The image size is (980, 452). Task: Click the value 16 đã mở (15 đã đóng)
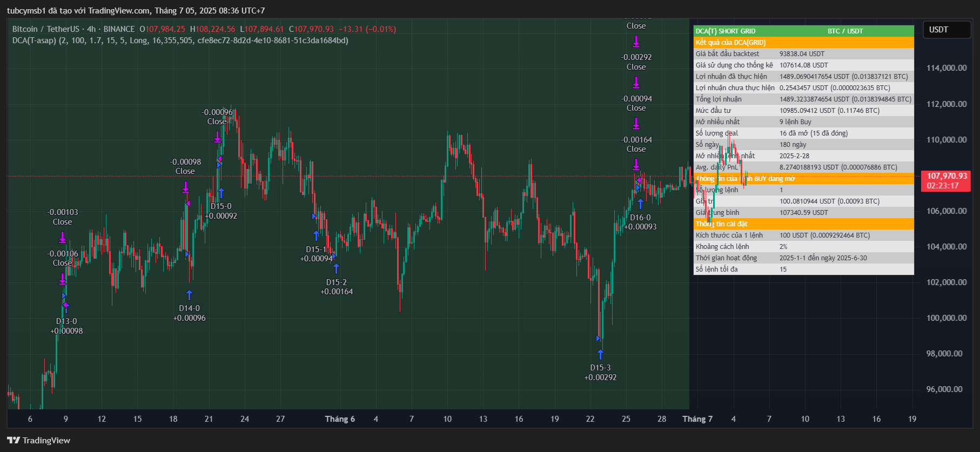[x=814, y=133]
